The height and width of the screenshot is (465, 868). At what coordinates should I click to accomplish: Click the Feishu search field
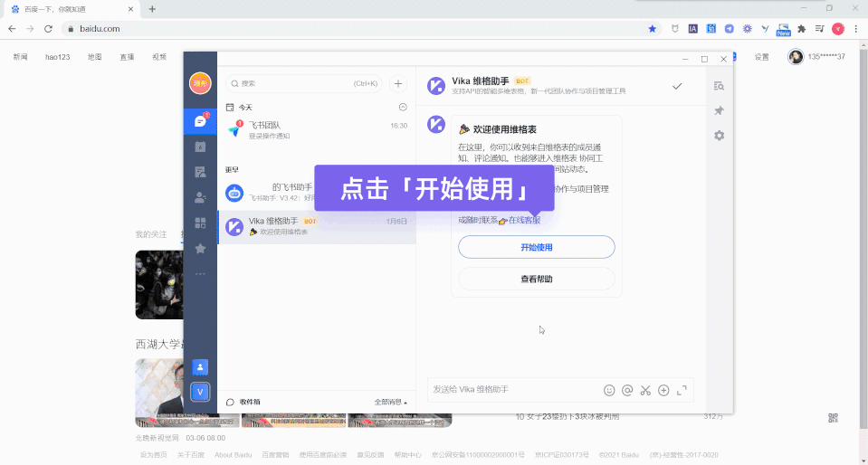tap(303, 83)
